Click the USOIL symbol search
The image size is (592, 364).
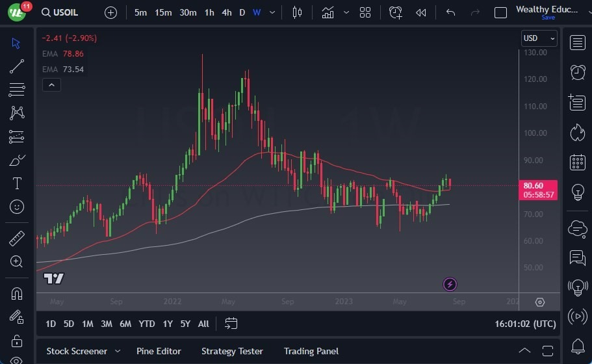pos(60,12)
